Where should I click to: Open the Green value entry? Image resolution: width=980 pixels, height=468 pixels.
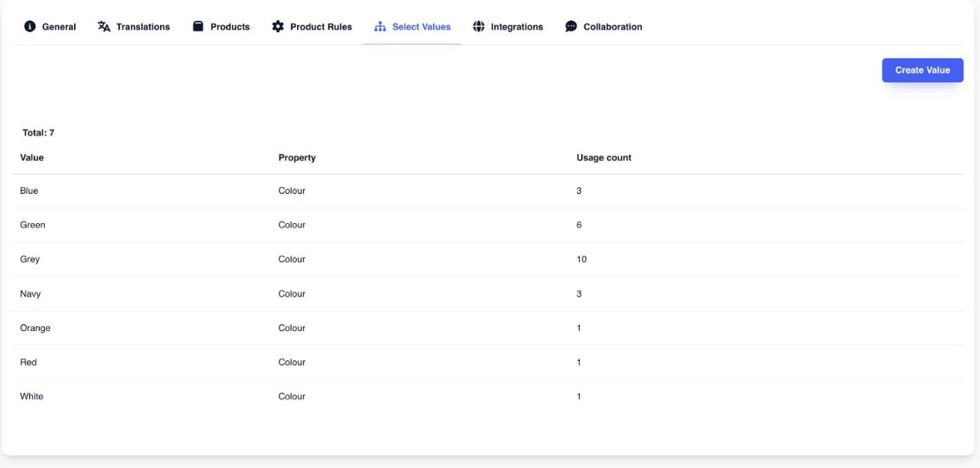click(x=488, y=225)
